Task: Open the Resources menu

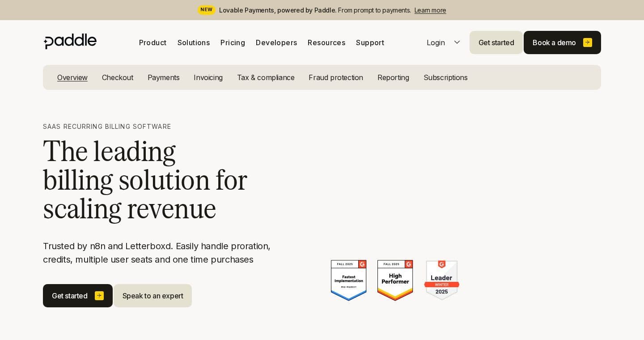Action: pyautogui.click(x=326, y=42)
